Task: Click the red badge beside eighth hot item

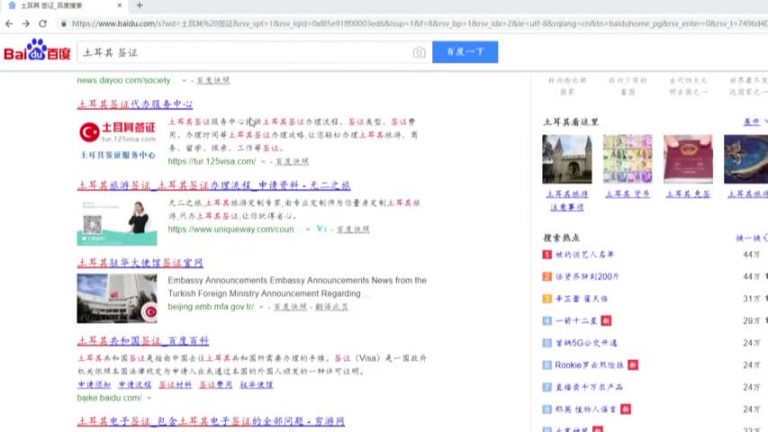Action: (x=625, y=409)
